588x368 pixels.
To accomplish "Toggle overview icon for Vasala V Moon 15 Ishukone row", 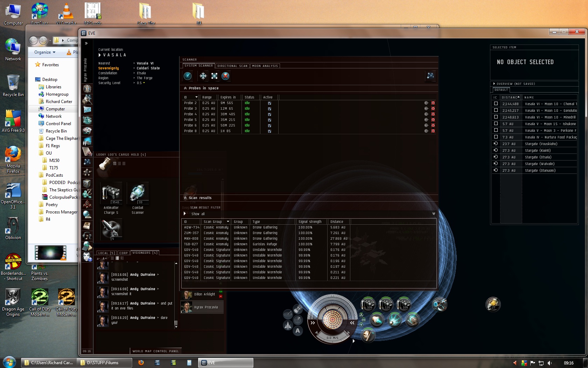I will (496, 124).
